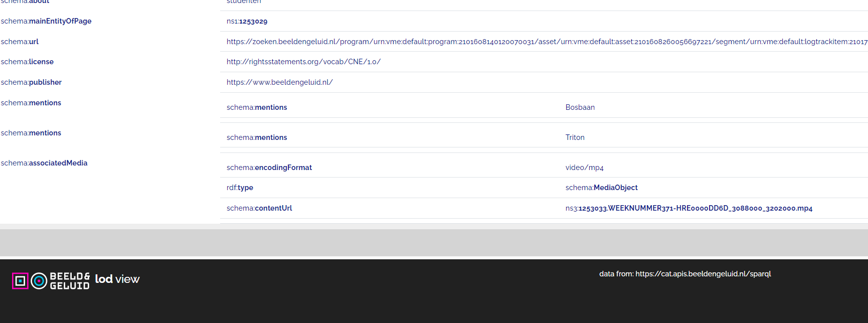Screen dimensions: 868x323
Task: Select the 'data from:' footer text
Action: (x=616, y=274)
